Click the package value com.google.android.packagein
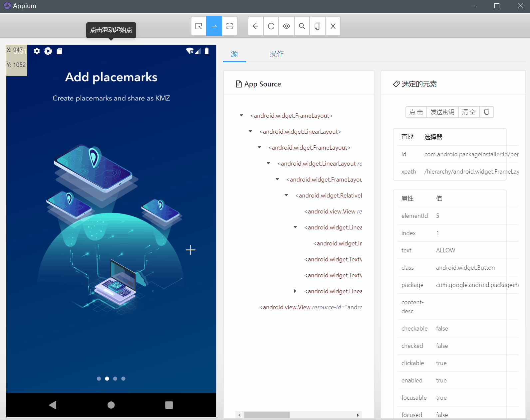The width and height of the screenshot is (530, 420). tap(477, 285)
